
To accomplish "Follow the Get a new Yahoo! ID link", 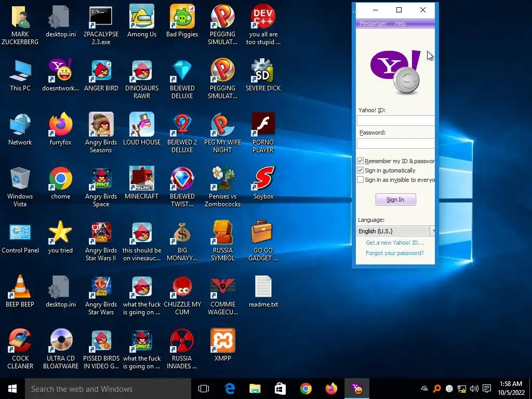I will coord(395,243).
